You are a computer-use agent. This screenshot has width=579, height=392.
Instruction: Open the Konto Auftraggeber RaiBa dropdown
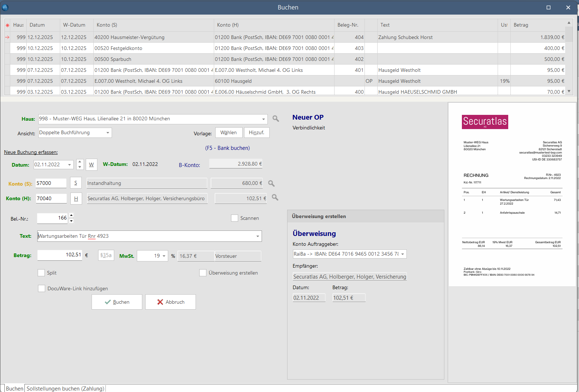pos(402,254)
